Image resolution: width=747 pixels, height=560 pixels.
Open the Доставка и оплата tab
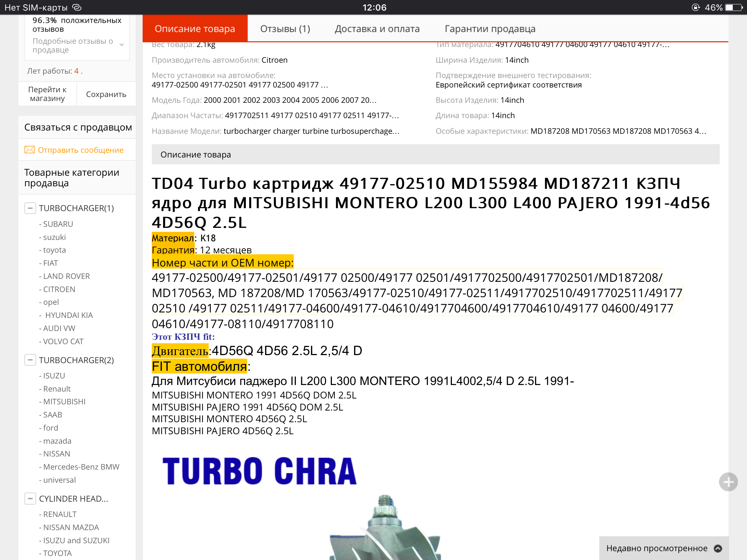click(377, 29)
